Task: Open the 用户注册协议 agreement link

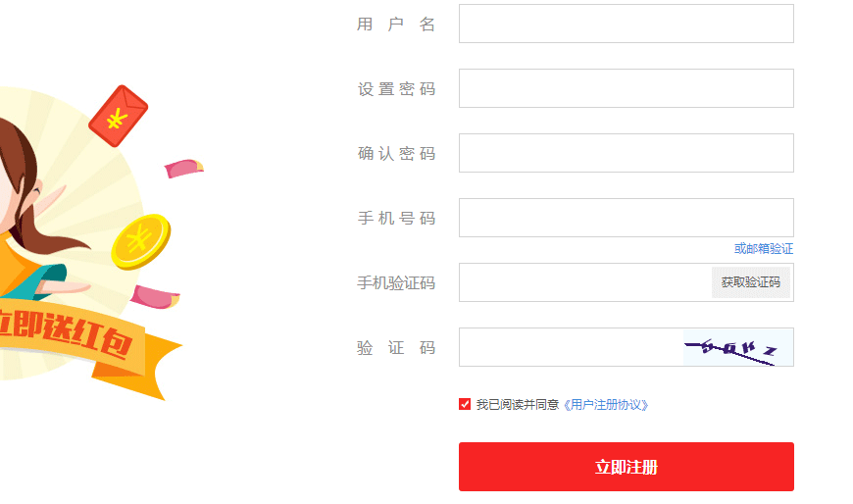Action: [606, 405]
